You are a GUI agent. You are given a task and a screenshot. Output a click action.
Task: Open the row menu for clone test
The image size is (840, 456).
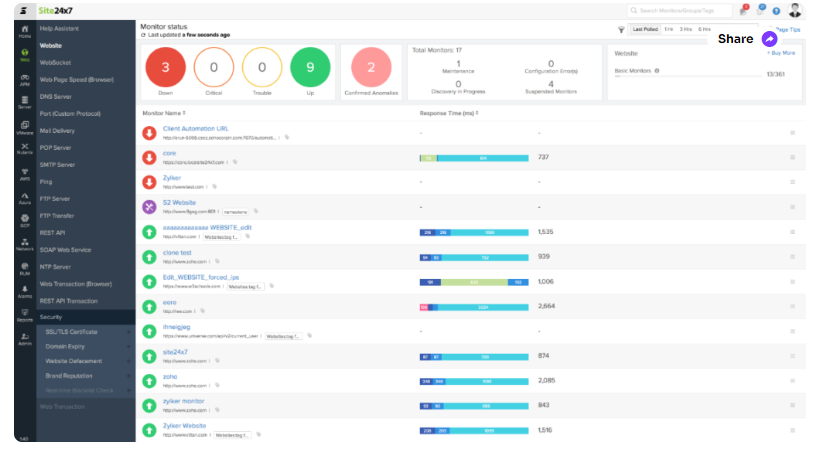pyautogui.click(x=792, y=257)
